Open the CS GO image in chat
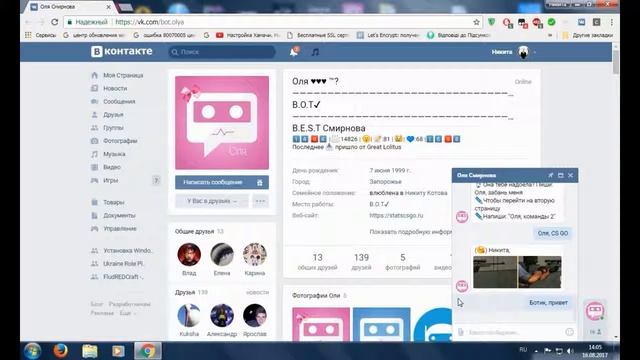 (517, 272)
